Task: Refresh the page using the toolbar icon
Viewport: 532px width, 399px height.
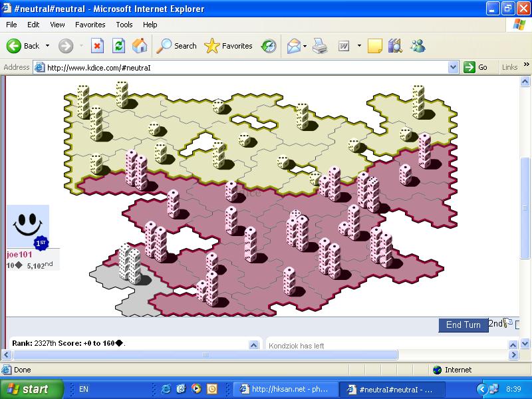Action: pos(118,46)
